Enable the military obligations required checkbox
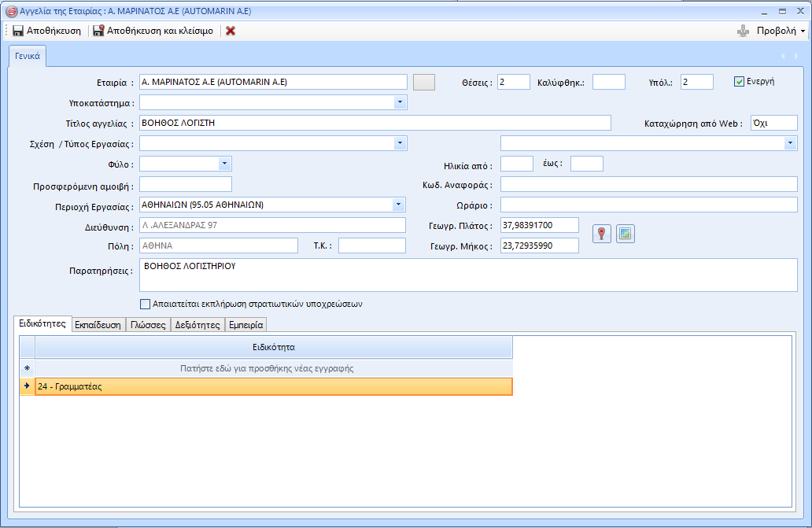The height and width of the screenshot is (528, 812). 145,304
